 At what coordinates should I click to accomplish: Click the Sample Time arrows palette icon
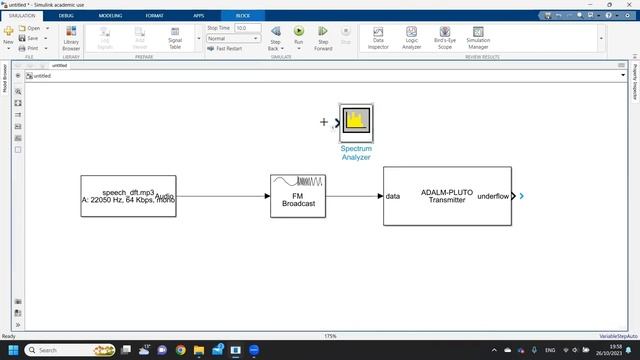[x=18, y=115]
